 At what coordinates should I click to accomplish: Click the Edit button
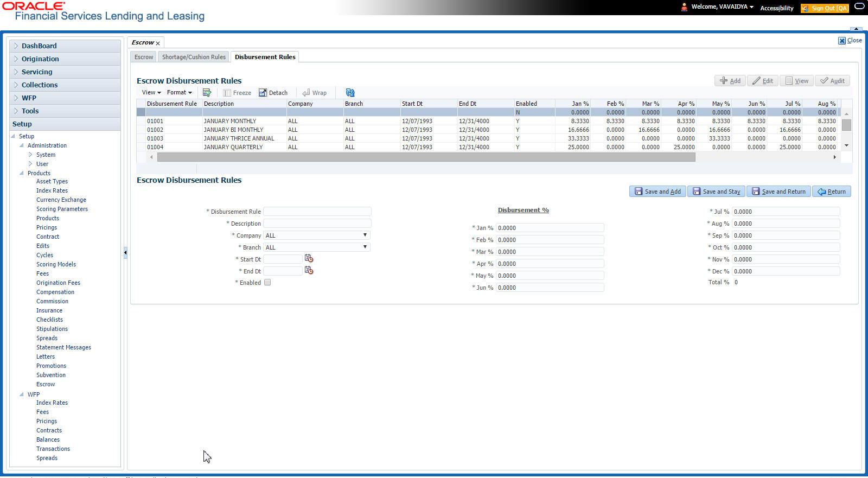[x=762, y=81]
